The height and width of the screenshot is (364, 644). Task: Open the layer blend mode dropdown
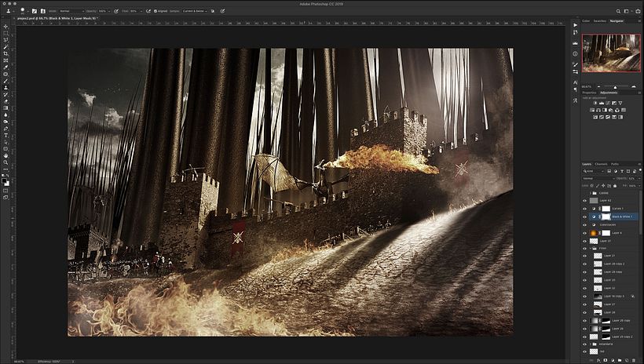tap(598, 179)
